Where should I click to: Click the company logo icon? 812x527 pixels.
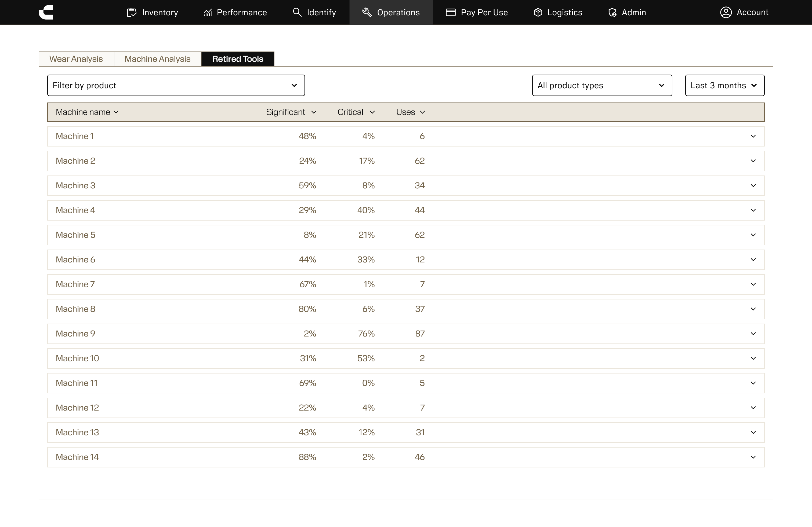[x=46, y=12]
